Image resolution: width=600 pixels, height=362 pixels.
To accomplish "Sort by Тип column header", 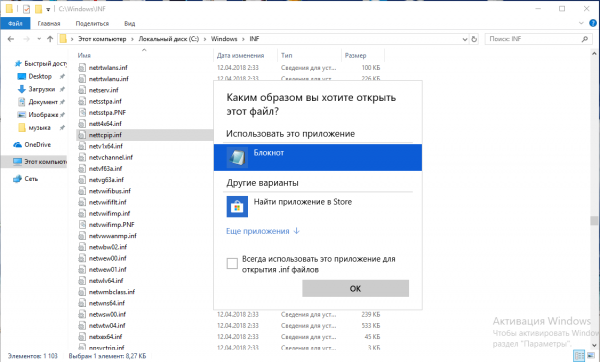I will (287, 55).
